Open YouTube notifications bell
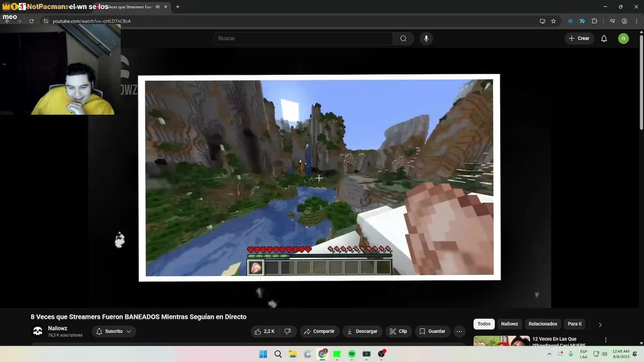Screen dimensions: 644x362 point(604,38)
